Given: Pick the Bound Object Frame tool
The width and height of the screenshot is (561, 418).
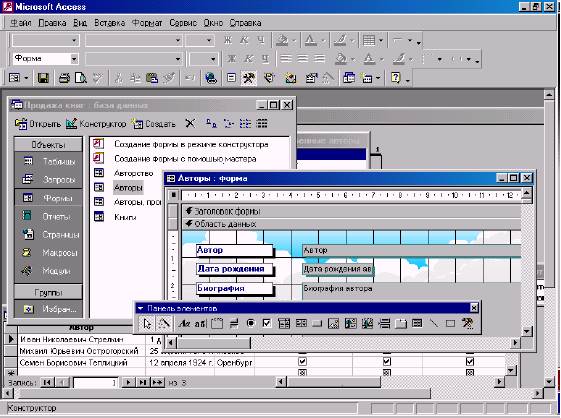Looking at the screenshot, I should pyautogui.click(x=367, y=324).
